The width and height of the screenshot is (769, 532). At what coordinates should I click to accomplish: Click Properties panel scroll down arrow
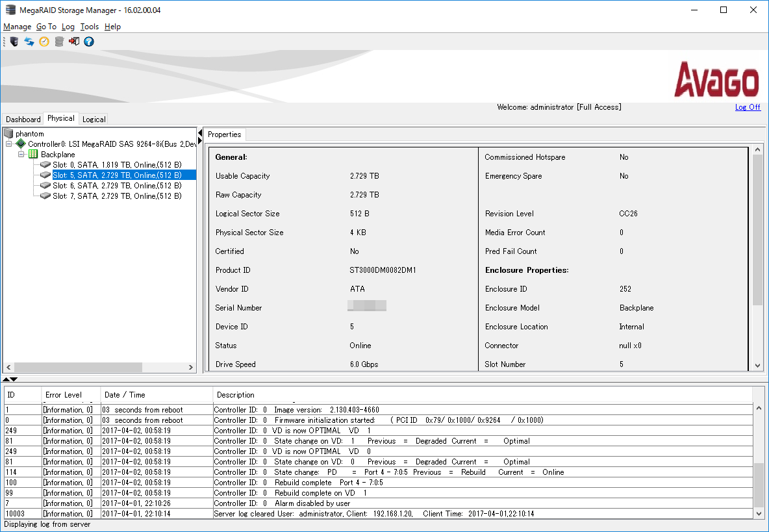(x=758, y=366)
